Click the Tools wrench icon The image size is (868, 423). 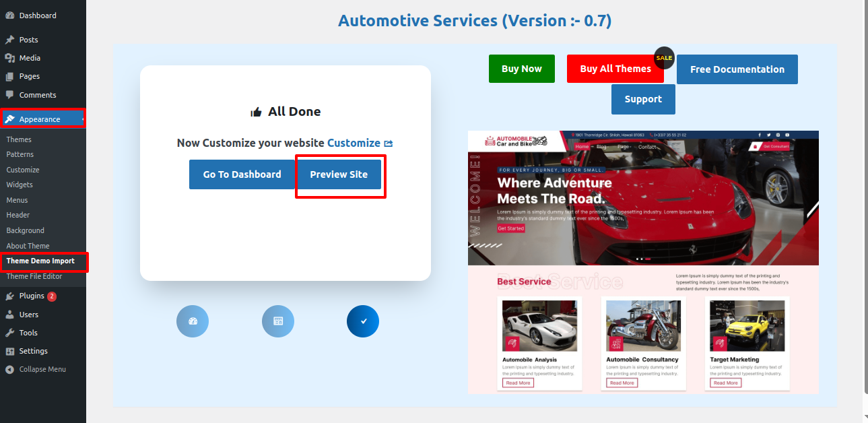point(9,333)
